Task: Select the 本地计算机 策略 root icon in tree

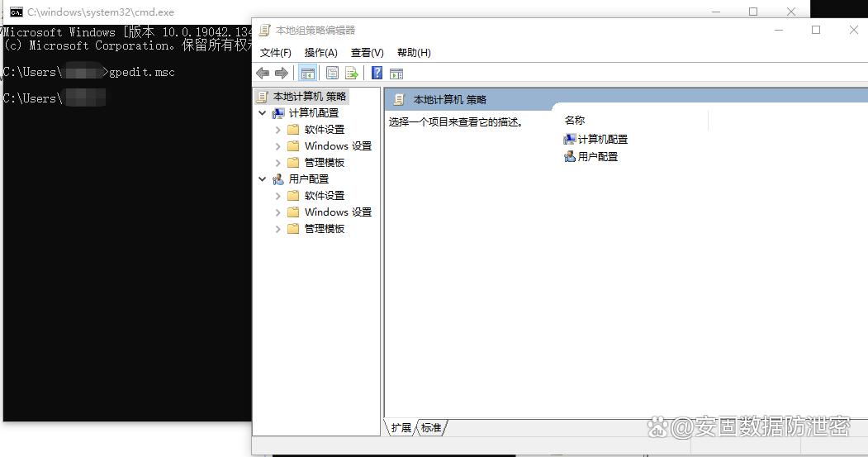Action: [x=263, y=97]
